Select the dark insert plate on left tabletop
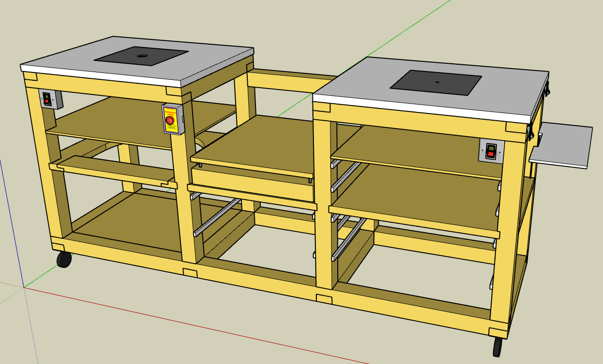The height and width of the screenshot is (364, 603). pos(141,57)
